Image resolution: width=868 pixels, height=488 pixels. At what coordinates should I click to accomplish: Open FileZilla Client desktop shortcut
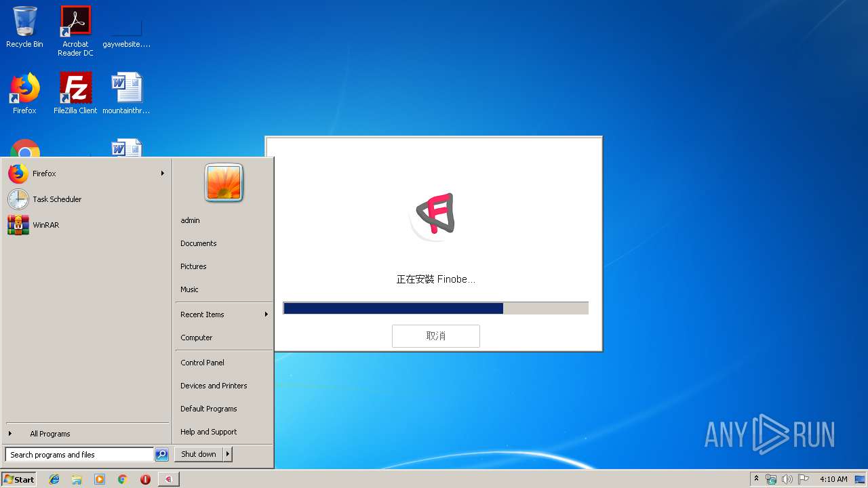tap(75, 94)
